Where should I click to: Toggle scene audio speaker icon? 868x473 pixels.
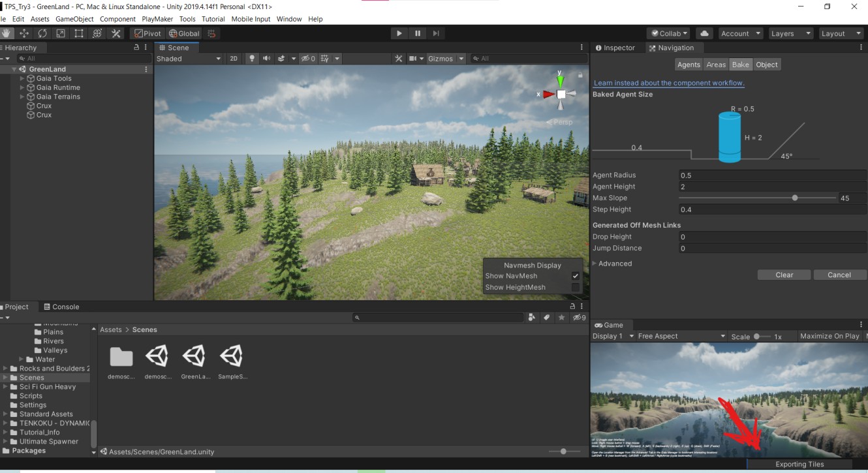(266, 59)
